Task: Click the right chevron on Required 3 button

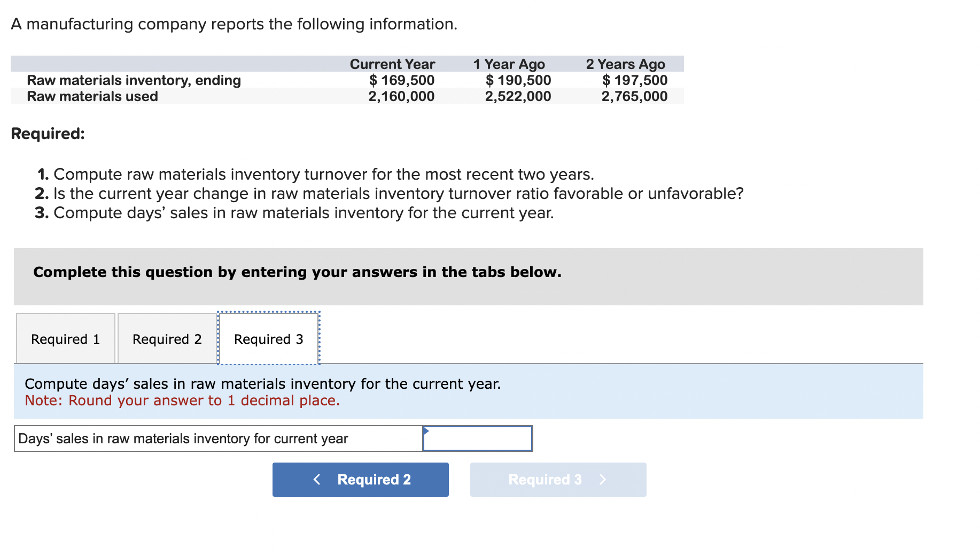Action: (603, 480)
